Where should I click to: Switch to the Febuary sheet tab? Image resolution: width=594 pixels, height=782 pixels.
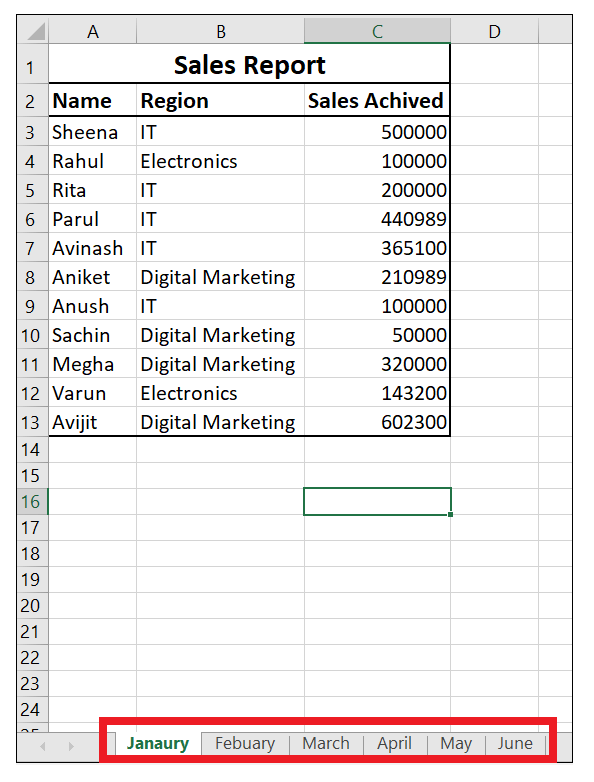pos(245,743)
